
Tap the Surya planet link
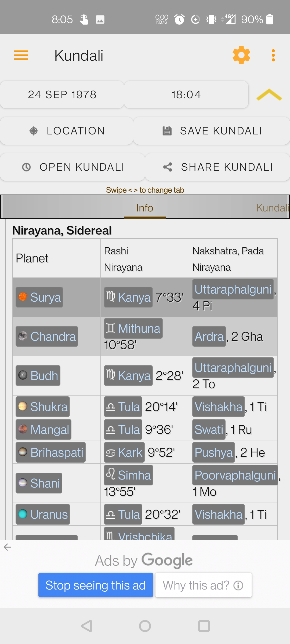39,297
